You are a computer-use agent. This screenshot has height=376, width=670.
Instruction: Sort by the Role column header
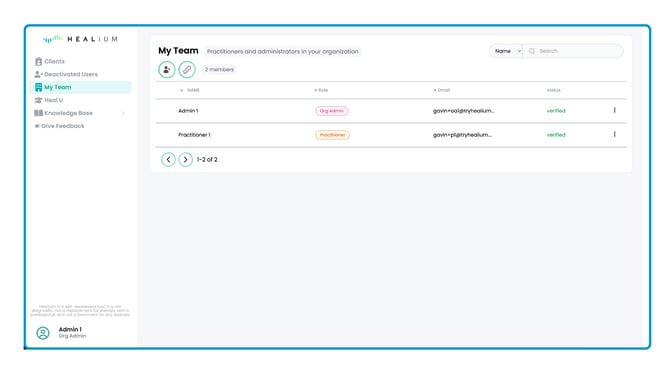[x=321, y=90]
